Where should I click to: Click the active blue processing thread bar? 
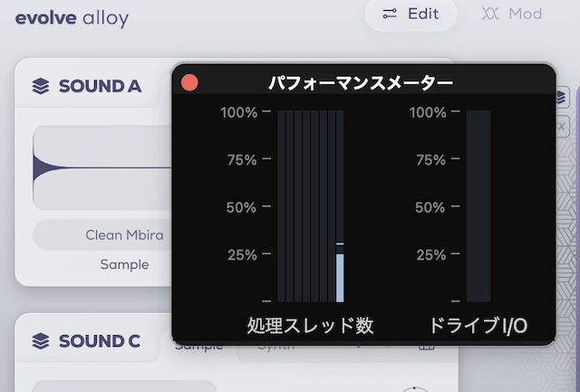[340, 278]
